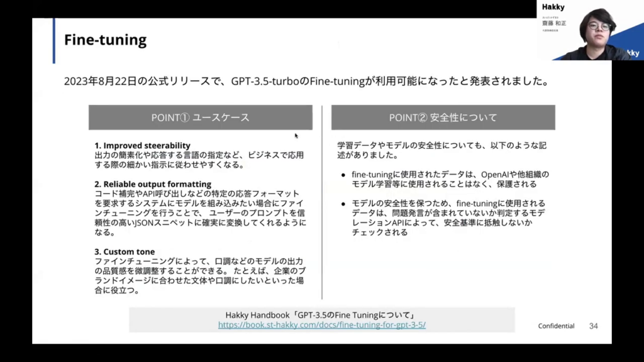Click the first bullet dot under POINT②
The image size is (644, 362).
pos(343,175)
